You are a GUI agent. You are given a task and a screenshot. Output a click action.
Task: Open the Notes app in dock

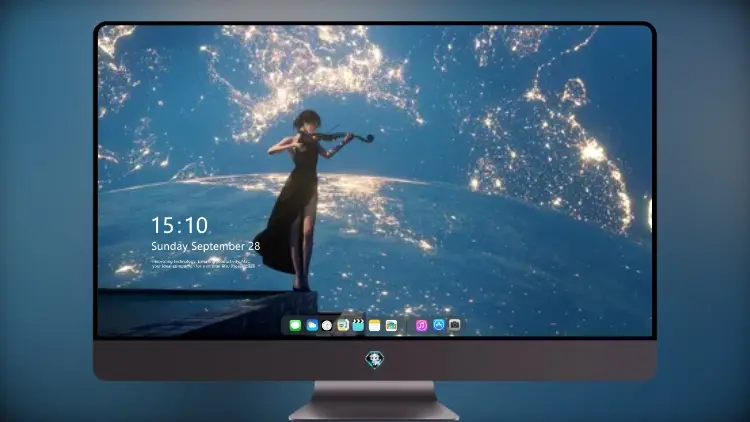coord(375,326)
